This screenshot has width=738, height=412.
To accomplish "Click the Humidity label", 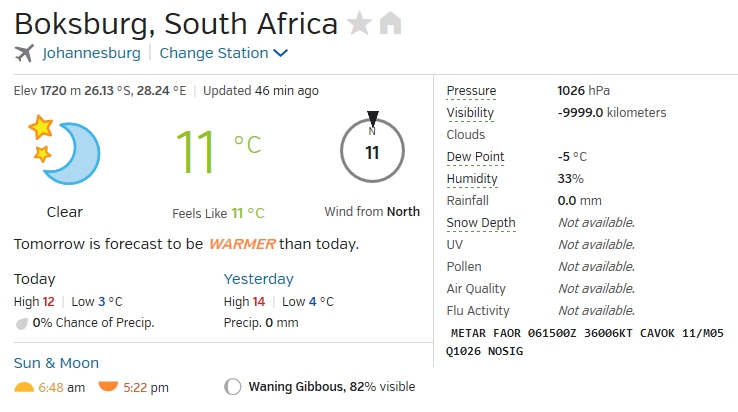I will pyautogui.click(x=472, y=179).
